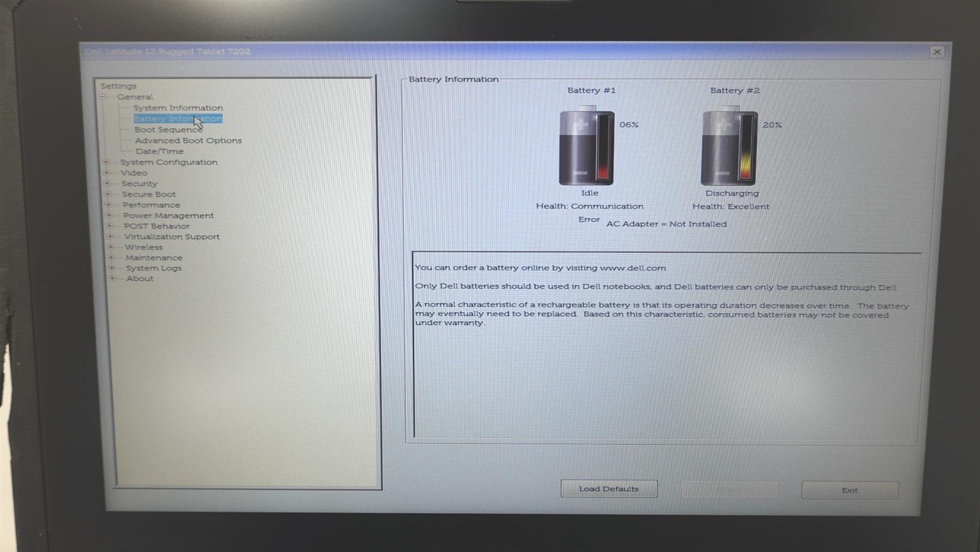Screen dimensions: 980x552
Task: Click the Battery #2 icon
Action: [x=729, y=145]
